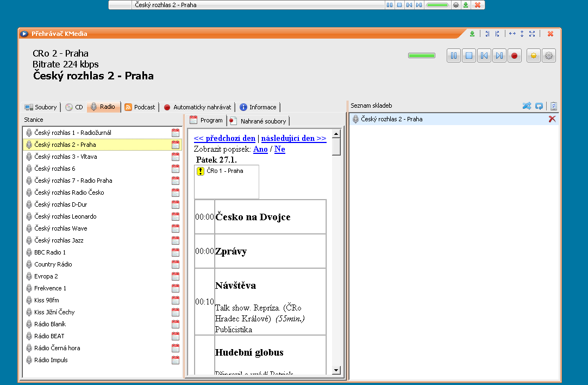
Task: Open program calendar for Evropa 2
Action: click(x=176, y=276)
